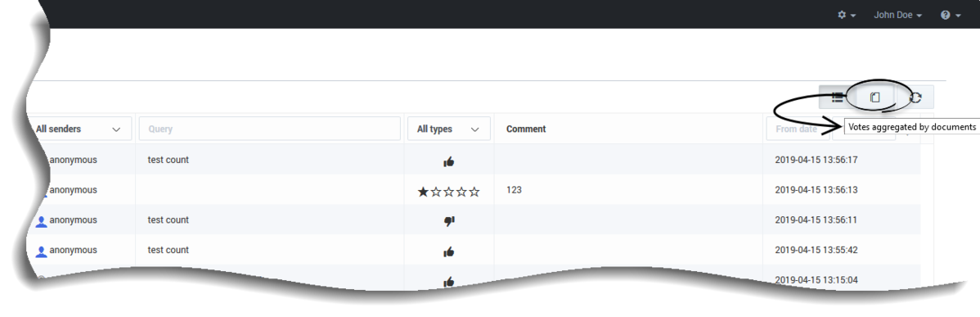The height and width of the screenshot is (317, 980).
Task: Click the From date field
Action: (x=796, y=129)
